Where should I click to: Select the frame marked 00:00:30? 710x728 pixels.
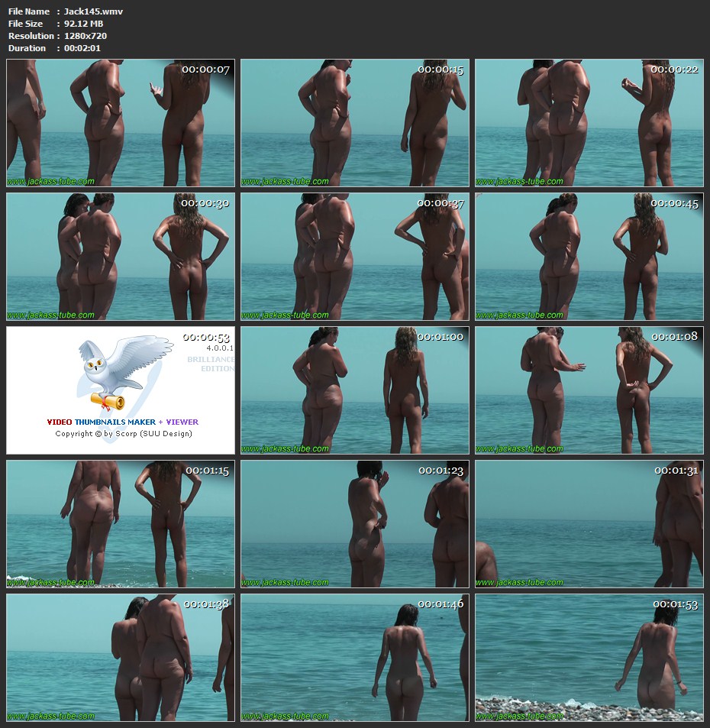(121, 257)
